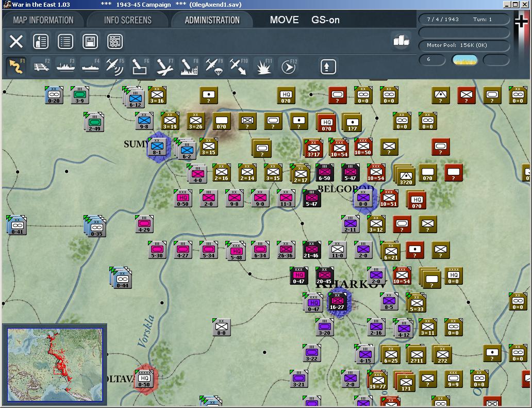Open the victory podium icon
532x408 pixels.
pyautogui.click(x=402, y=40)
